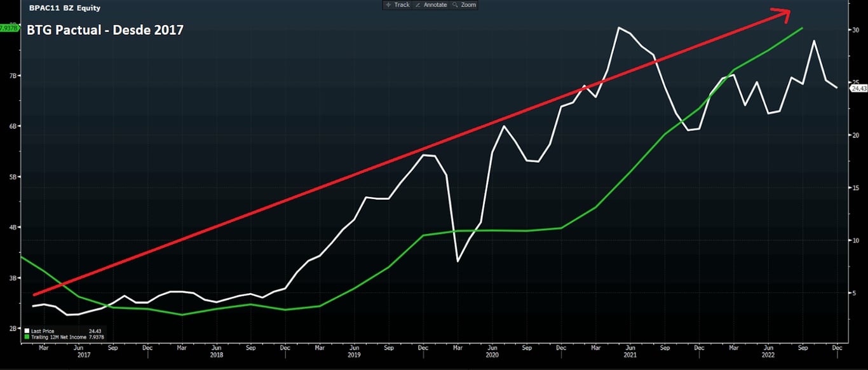Click the 3B label on left axis
This screenshot has height=370, width=868.
click(x=13, y=278)
